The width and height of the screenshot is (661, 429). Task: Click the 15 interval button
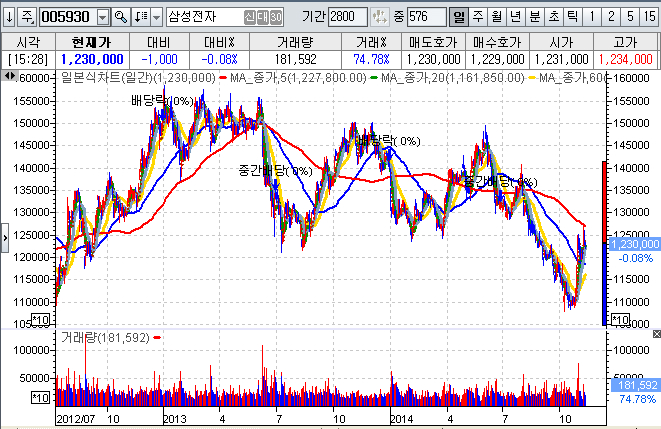click(647, 17)
